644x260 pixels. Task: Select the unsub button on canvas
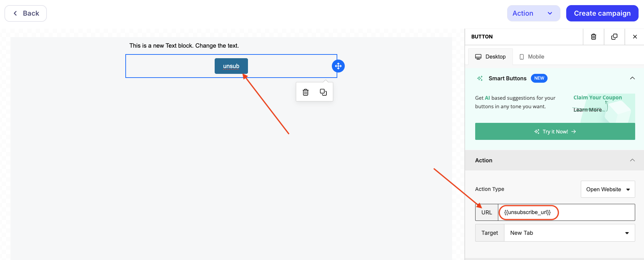point(231,66)
